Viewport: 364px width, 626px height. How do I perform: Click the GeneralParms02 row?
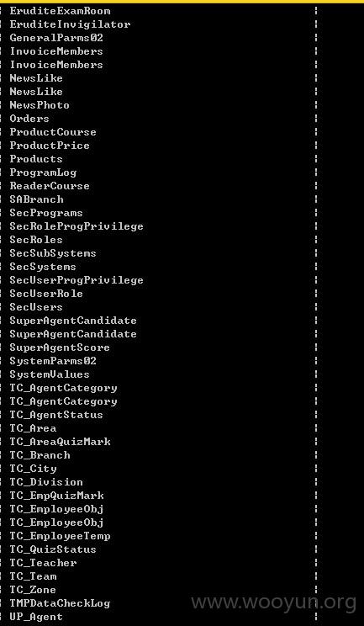pyautogui.click(x=56, y=38)
